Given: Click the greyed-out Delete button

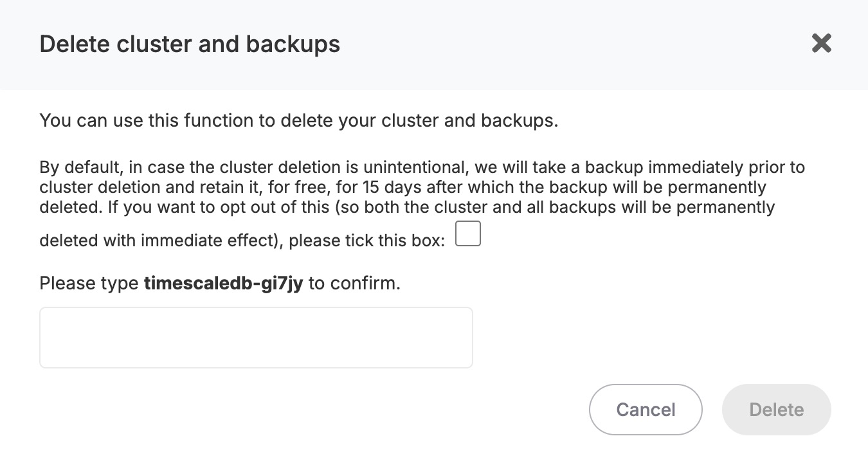Looking at the screenshot, I should click(x=776, y=410).
